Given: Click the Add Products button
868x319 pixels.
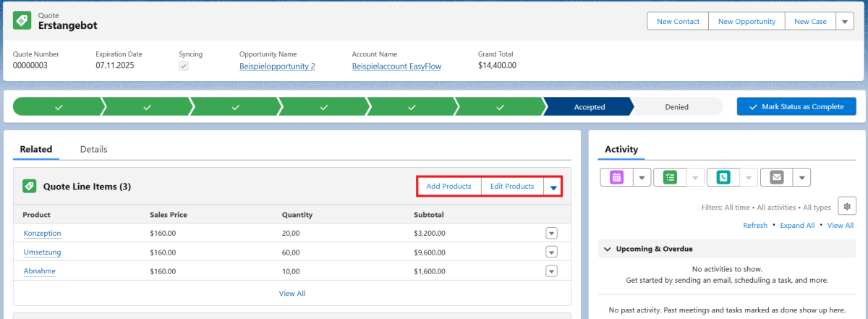Looking at the screenshot, I should pyautogui.click(x=448, y=187).
